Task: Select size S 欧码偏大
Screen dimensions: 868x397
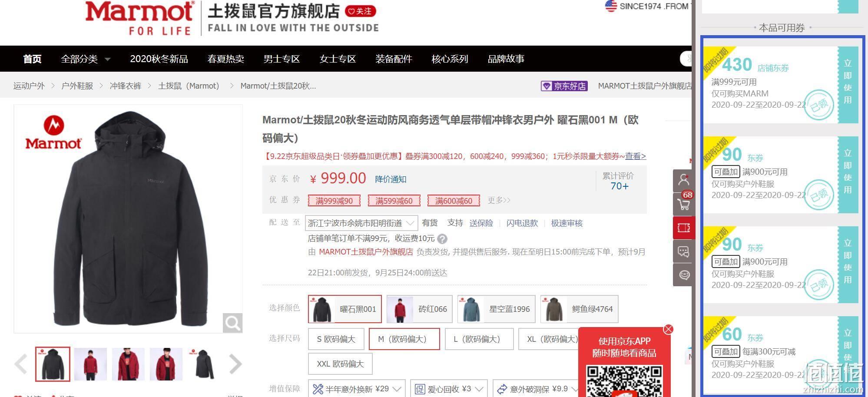Action: click(336, 339)
